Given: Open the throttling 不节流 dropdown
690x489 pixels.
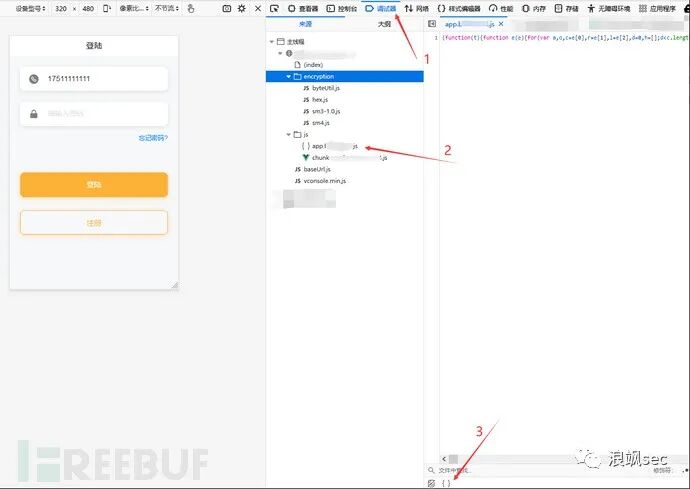Looking at the screenshot, I should (167, 8).
